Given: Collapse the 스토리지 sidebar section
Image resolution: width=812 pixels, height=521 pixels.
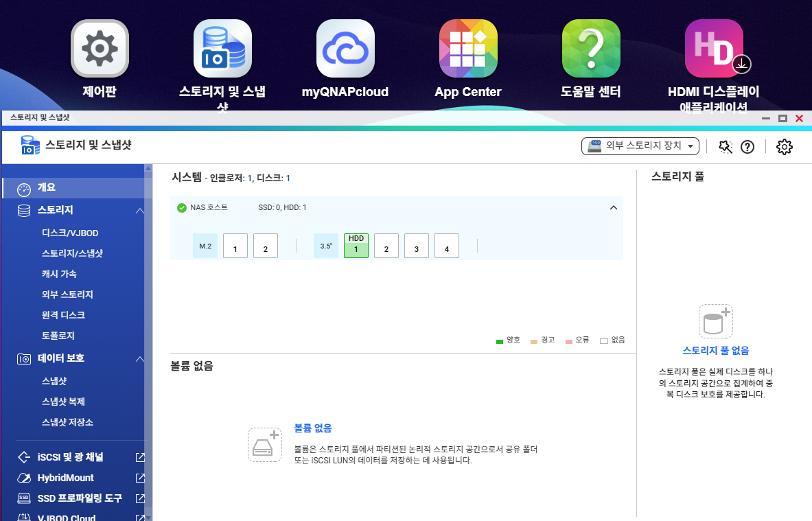Looking at the screenshot, I should click(x=139, y=210).
